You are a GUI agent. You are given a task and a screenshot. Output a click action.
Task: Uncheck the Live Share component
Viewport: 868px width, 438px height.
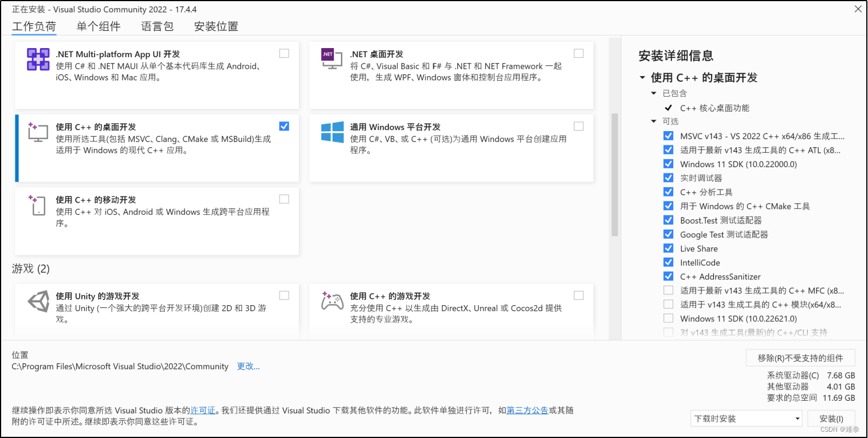668,248
